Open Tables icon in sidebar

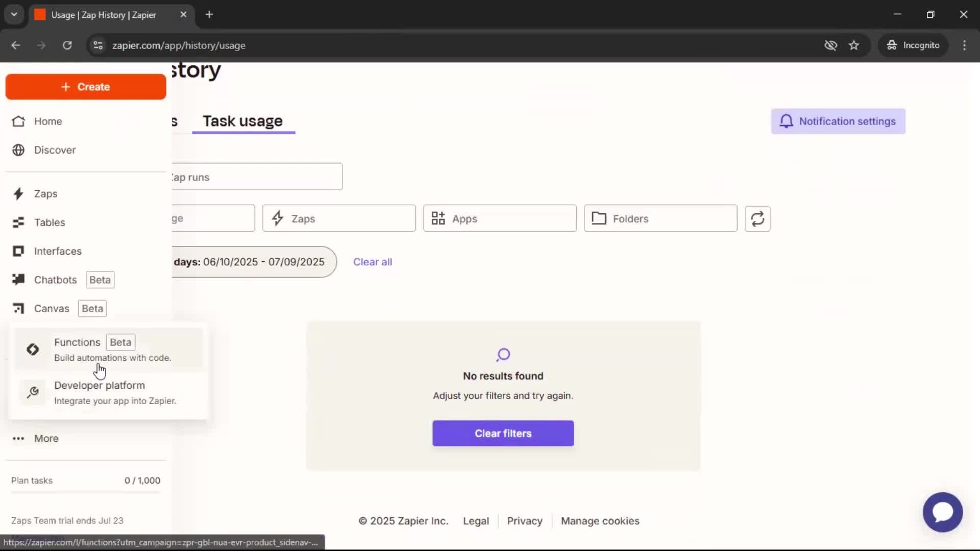[18, 222]
